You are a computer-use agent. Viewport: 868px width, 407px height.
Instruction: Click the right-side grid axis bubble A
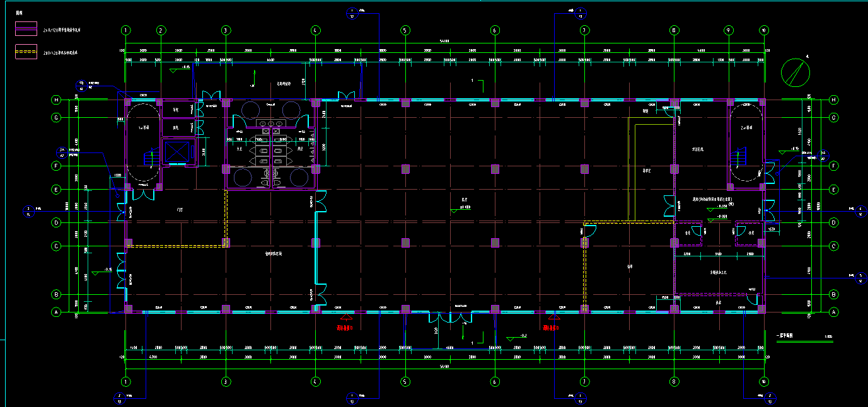pos(833,311)
